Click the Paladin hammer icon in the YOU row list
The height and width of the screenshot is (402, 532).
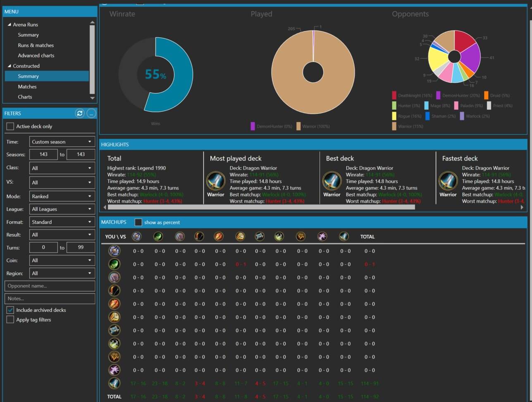pyautogui.click(x=114, y=317)
